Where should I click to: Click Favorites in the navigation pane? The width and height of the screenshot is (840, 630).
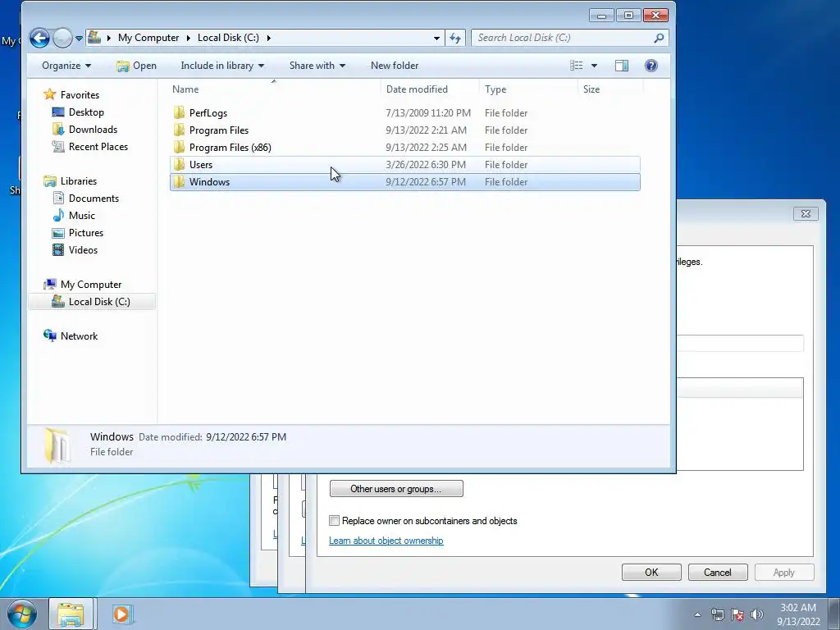pyautogui.click(x=80, y=95)
